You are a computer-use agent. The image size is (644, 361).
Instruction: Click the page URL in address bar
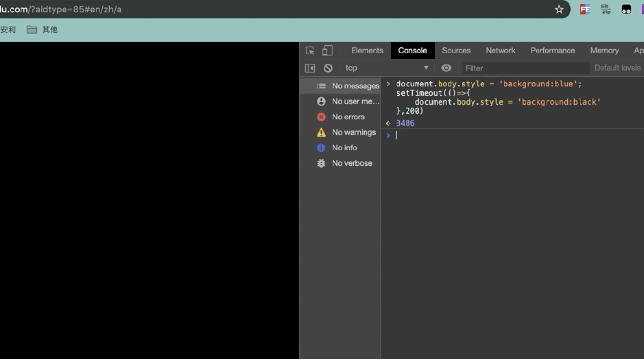click(61, 10)
